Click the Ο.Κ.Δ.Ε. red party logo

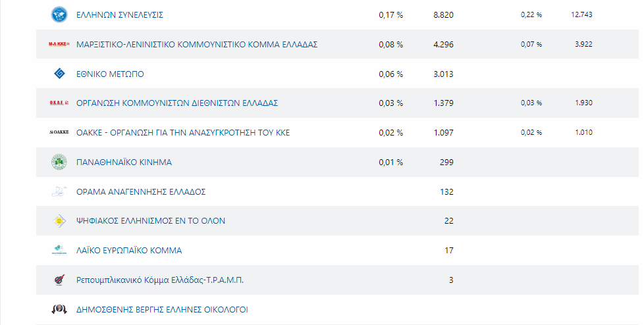[59, 103]
